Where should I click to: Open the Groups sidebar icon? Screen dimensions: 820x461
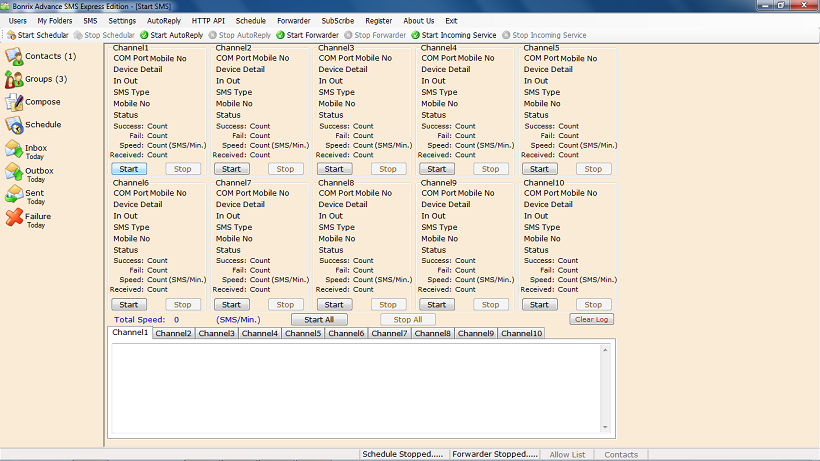14,79
